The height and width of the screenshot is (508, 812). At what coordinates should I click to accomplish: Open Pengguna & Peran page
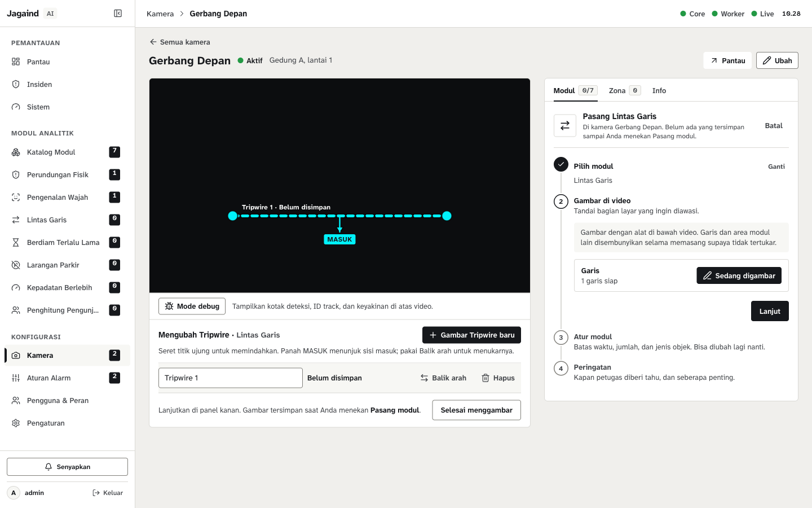[x=67, y=400]
